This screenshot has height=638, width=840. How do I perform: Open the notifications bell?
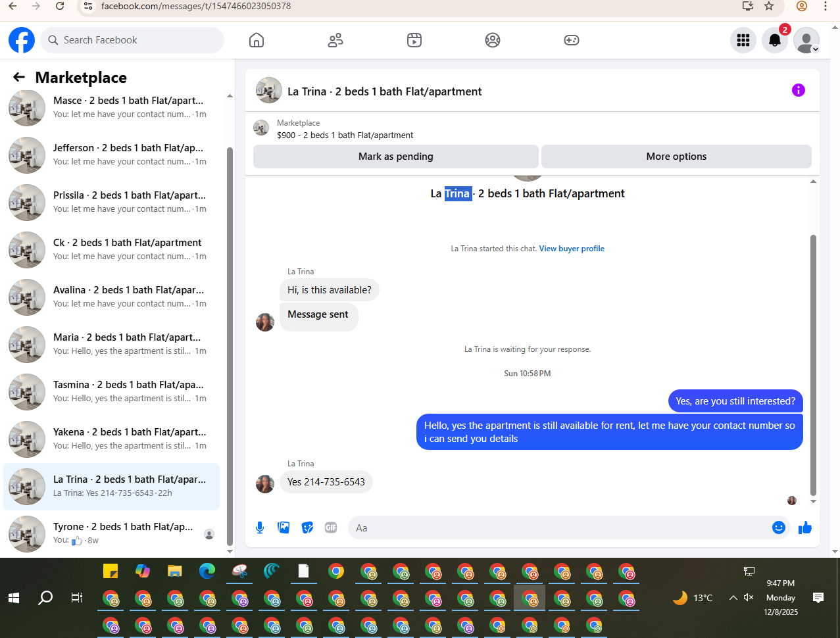pyautogui.click(x=775, y=40)
